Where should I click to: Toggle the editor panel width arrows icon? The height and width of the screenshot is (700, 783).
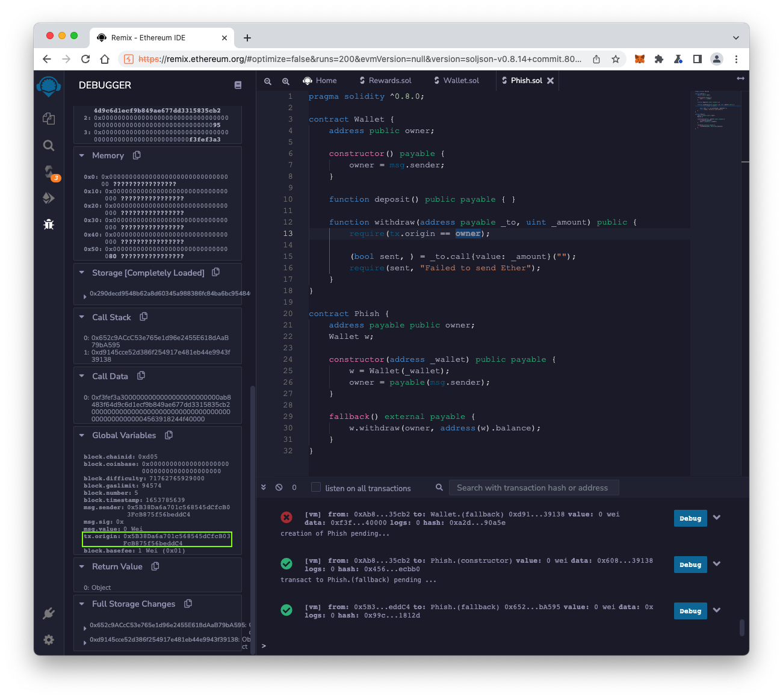pos(741,79)
